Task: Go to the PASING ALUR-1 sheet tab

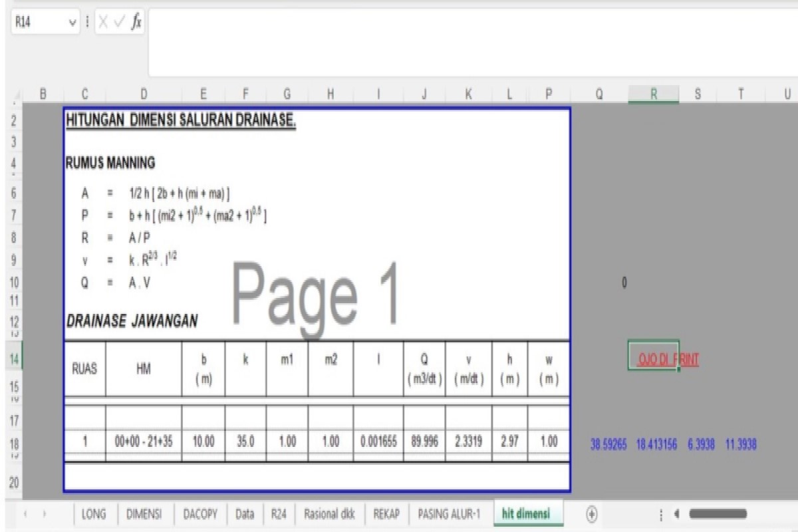Action: click(449, 514)
